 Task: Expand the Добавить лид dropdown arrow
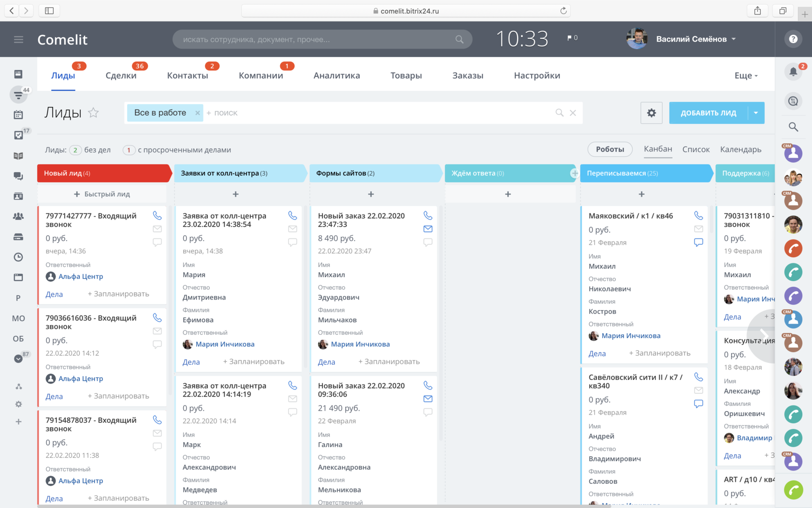756,113
